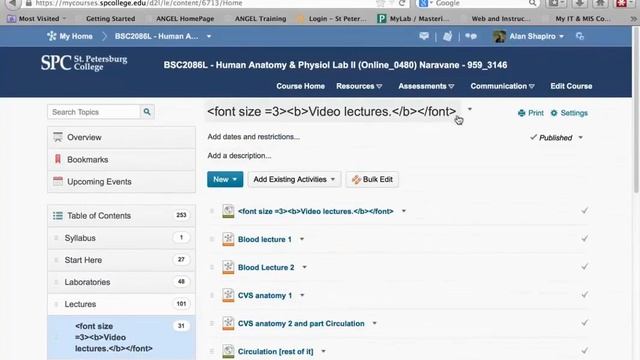Screen dimensions: 640x360
Task: Click the Getting Started bookmark
Action: [x=110, y=18]
